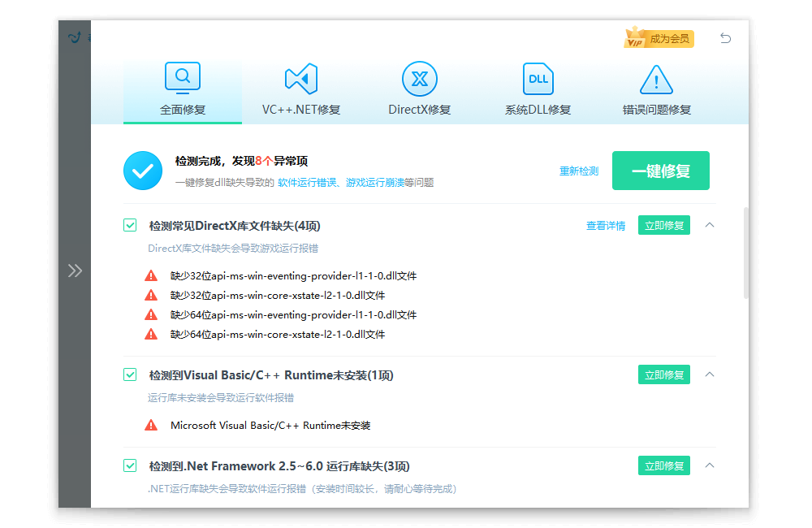Collapse the Visual Basic/C++ Runtime section chevron
Screen dimensions: 812x528
(710, 374)
